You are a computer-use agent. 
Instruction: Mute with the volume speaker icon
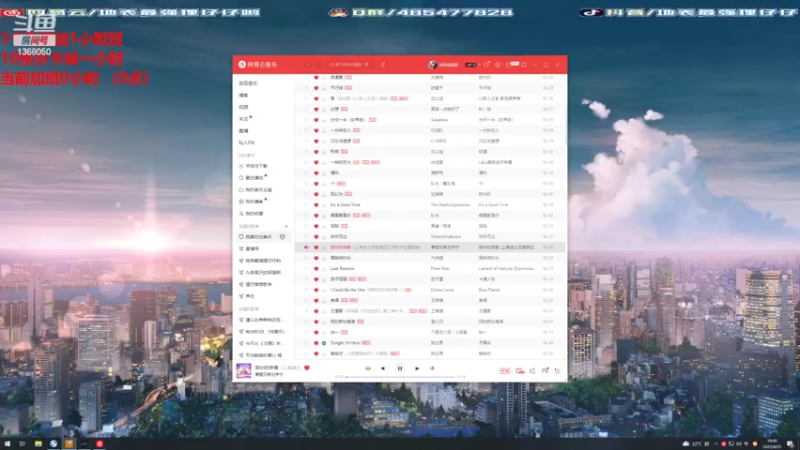coord(532,371)
